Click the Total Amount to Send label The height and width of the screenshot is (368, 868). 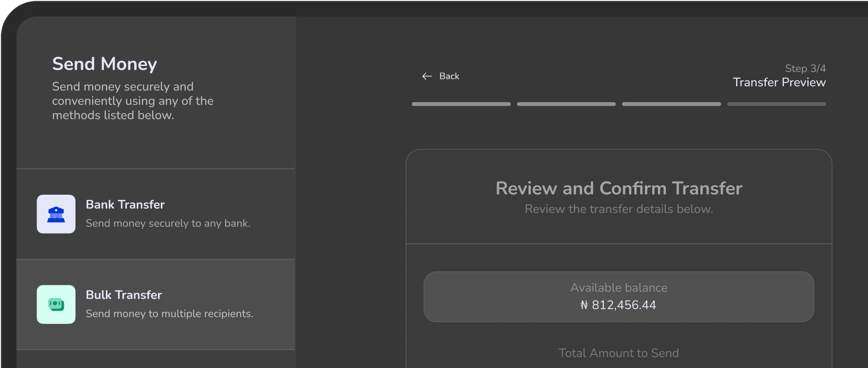(x=619, y=353)
